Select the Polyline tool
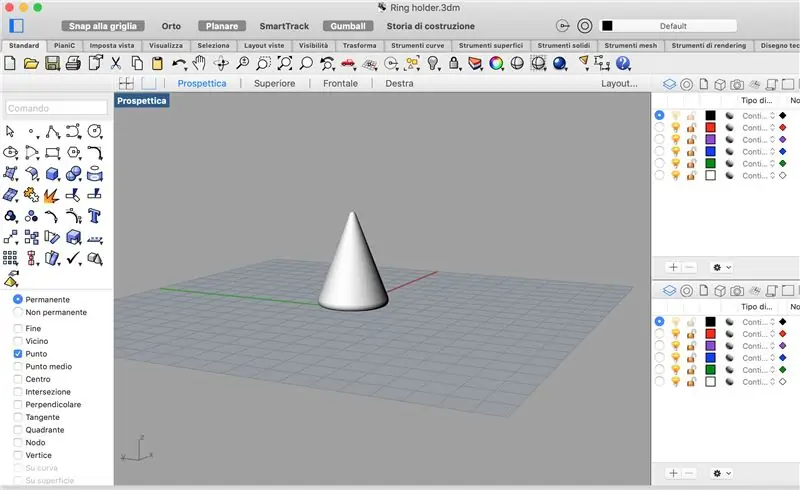This screenshot has height=490, width=800. click(x=53, y=132)
